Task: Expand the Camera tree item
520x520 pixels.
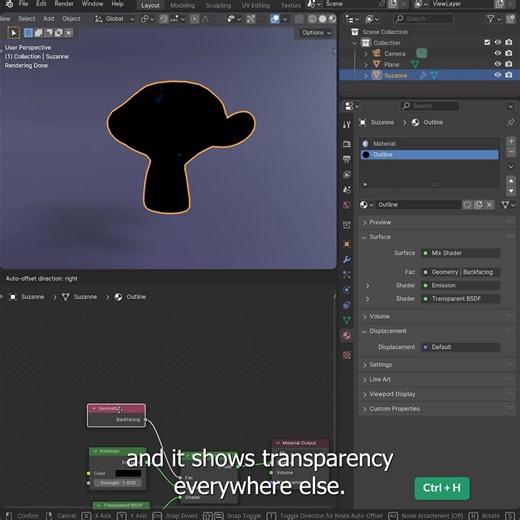Action: click(366, 54)
